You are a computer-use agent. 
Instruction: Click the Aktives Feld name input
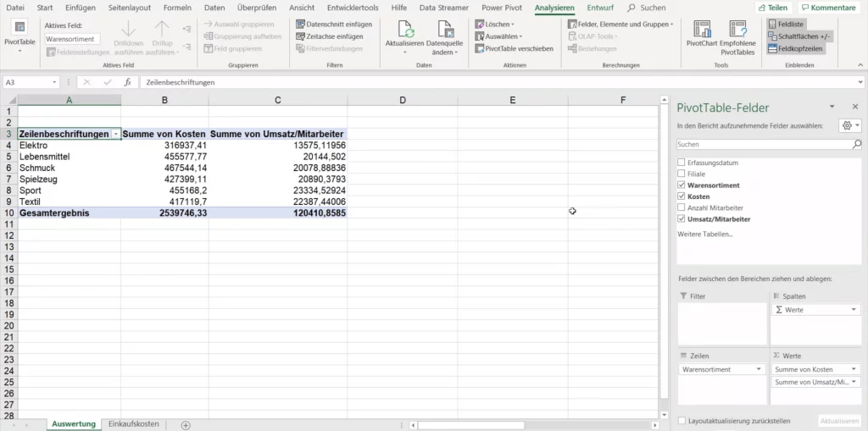(73, 39)
